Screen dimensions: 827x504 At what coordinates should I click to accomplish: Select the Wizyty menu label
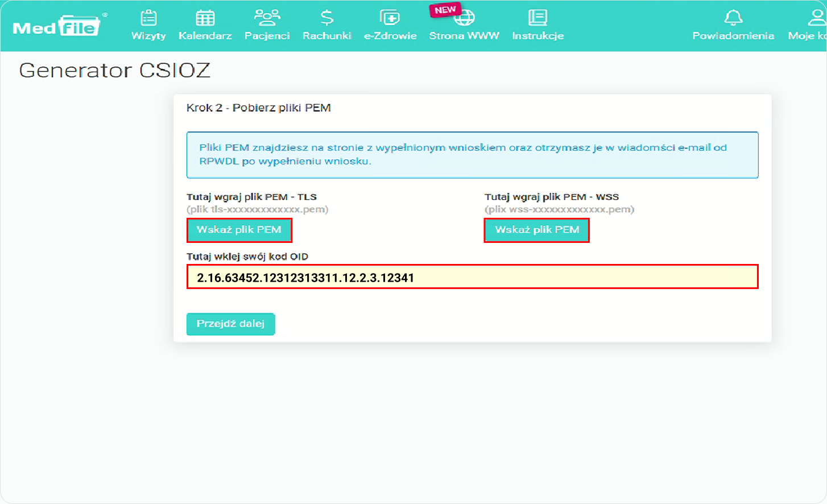(148, 36)
